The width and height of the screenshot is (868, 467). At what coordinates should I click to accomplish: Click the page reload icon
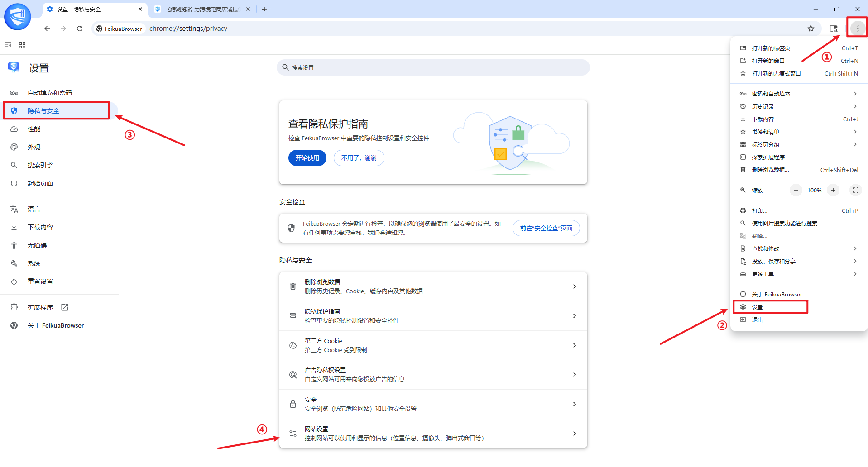pos(80,29)
